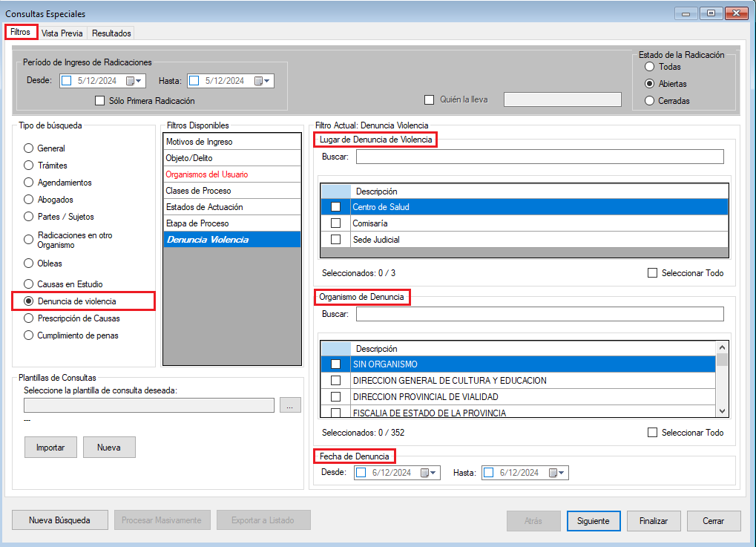The image size is (756, 547).
Task: Open the Resultados tab
Action: (111, 33)
